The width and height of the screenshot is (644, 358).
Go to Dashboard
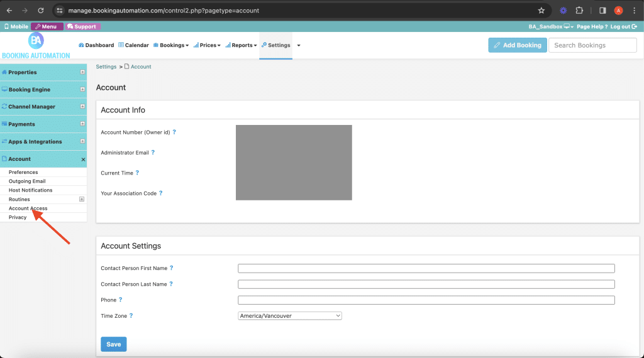(96, 45)
